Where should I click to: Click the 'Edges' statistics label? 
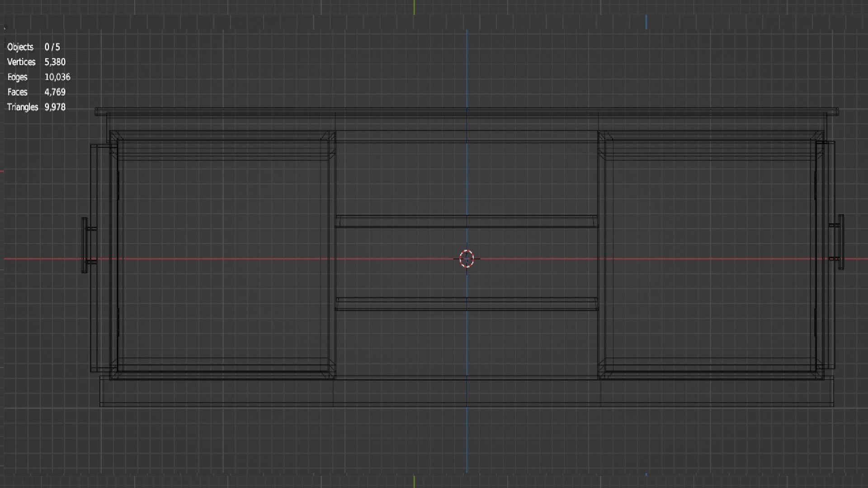[18, 77]
